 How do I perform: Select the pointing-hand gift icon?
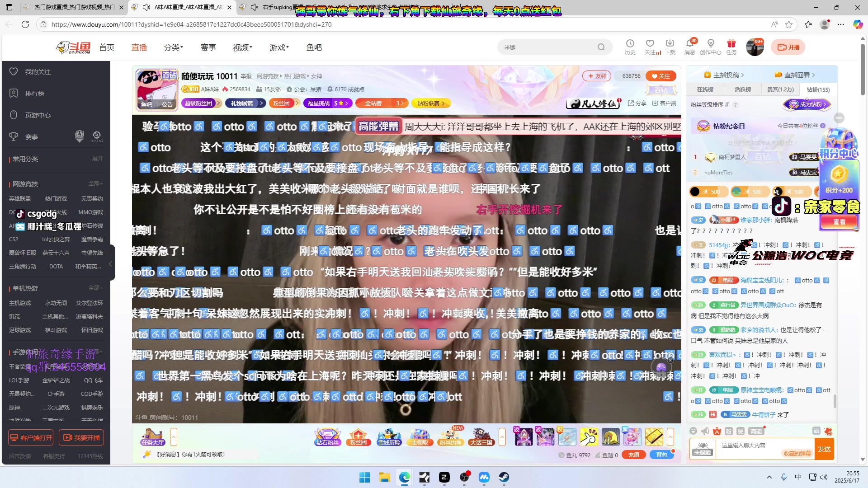pos(589,437)
